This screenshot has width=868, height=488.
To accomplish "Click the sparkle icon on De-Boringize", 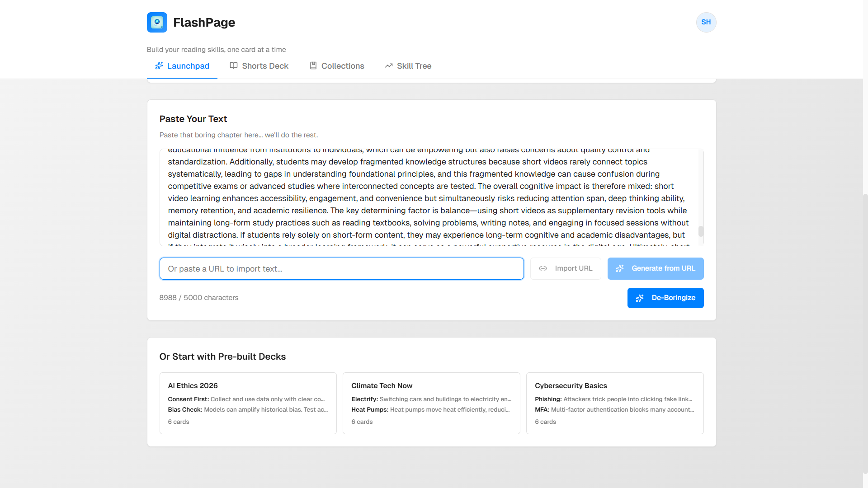I will point(640,298).
